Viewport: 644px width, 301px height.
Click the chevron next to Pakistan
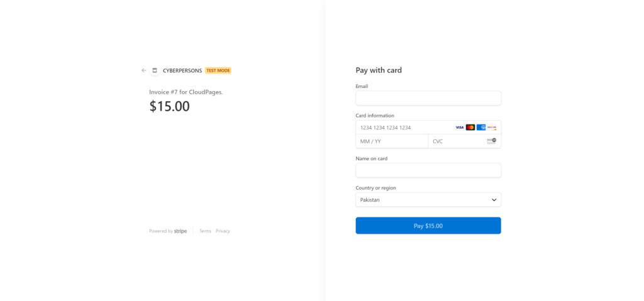pos(494,200)
